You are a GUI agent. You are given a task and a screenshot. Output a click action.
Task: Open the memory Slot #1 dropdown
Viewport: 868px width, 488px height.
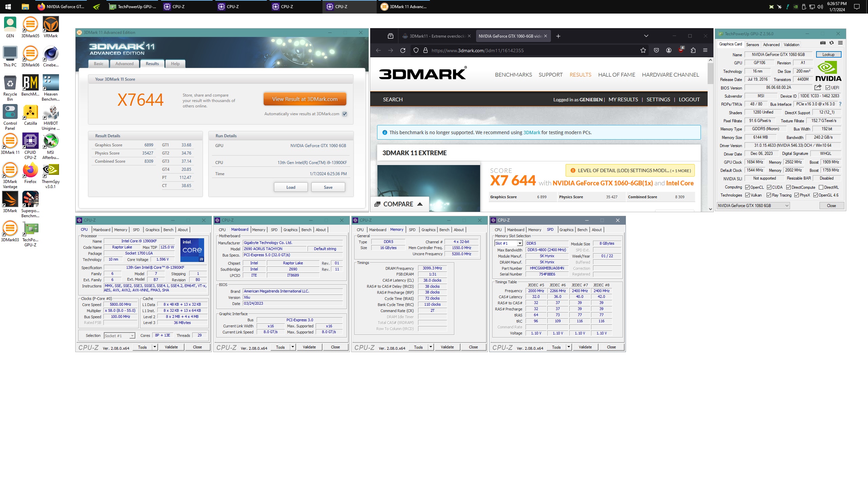[508, 243]
